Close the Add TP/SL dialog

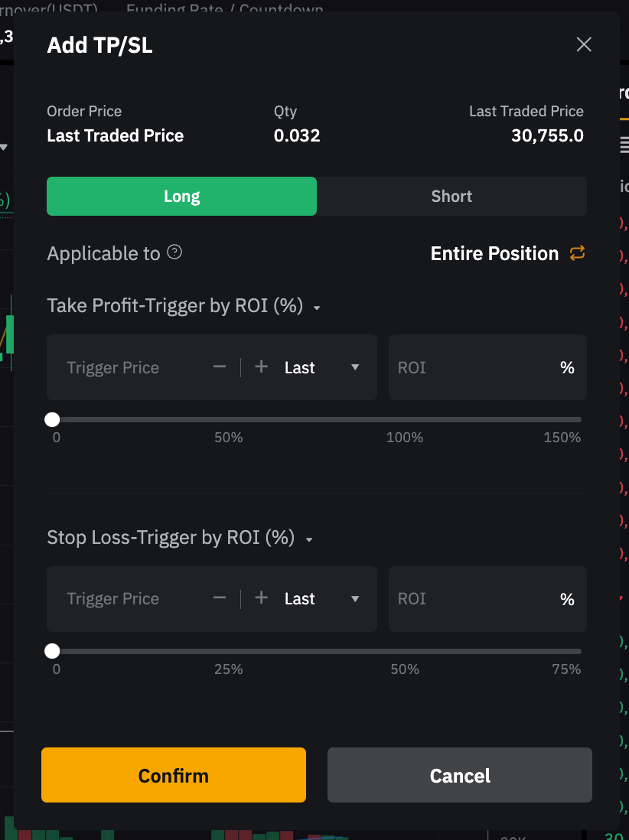pos(584,44)
